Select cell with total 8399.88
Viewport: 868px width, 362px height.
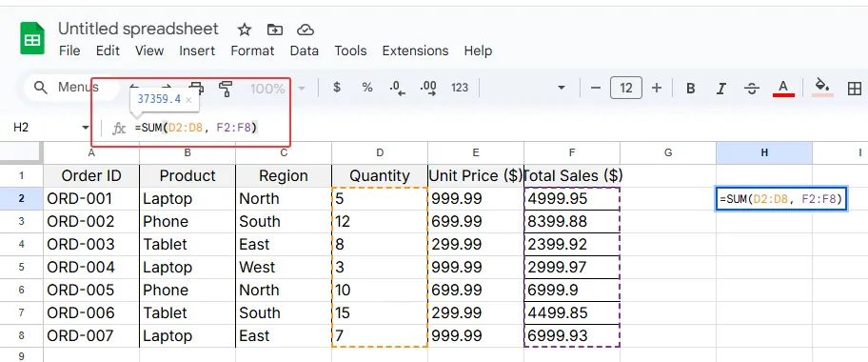click(x=572, y=222)
